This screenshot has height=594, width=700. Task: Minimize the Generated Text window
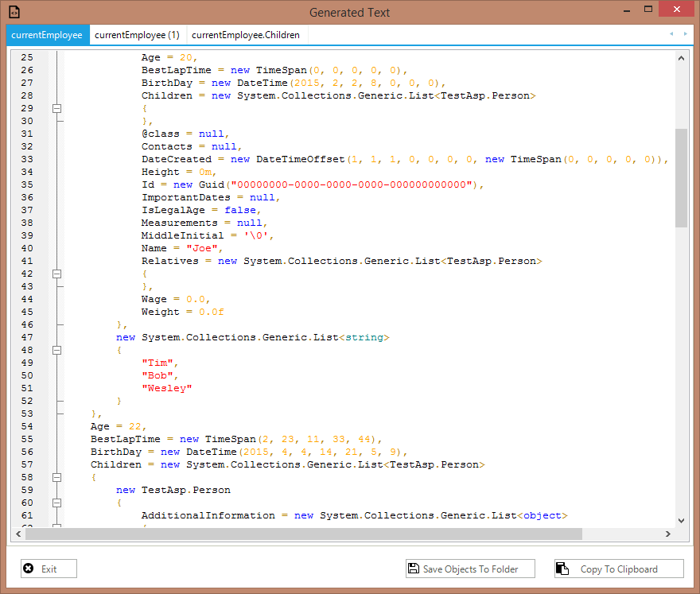coord(627,10)
